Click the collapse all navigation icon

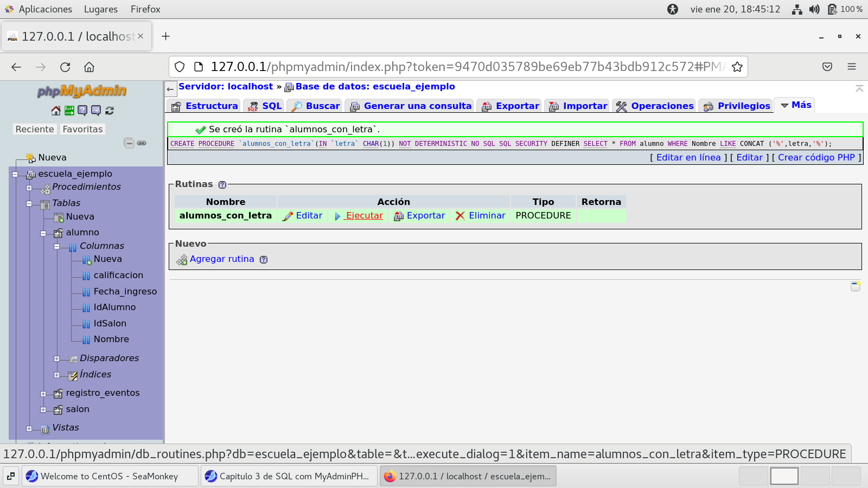pos(129,143)
